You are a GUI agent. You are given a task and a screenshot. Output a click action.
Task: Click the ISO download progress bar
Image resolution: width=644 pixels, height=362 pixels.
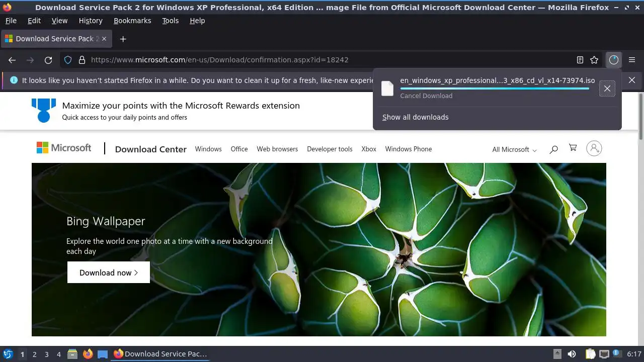(x=495, y=88)
